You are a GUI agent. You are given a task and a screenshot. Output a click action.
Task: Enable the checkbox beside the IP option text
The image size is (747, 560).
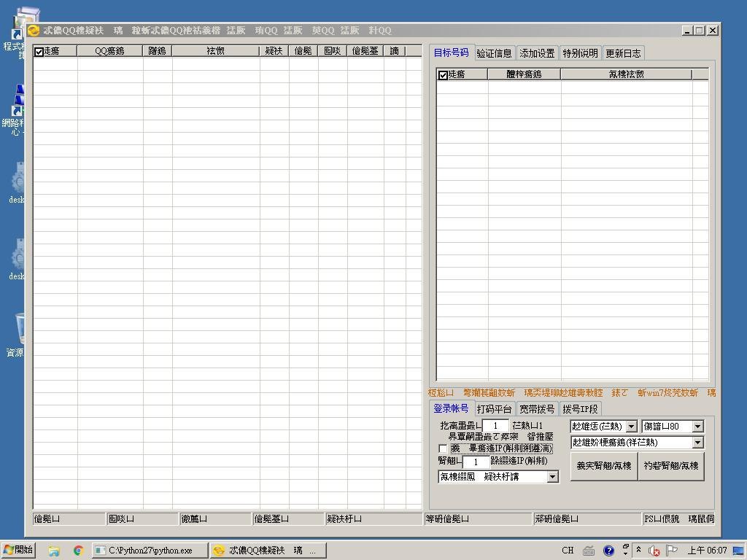443,448
